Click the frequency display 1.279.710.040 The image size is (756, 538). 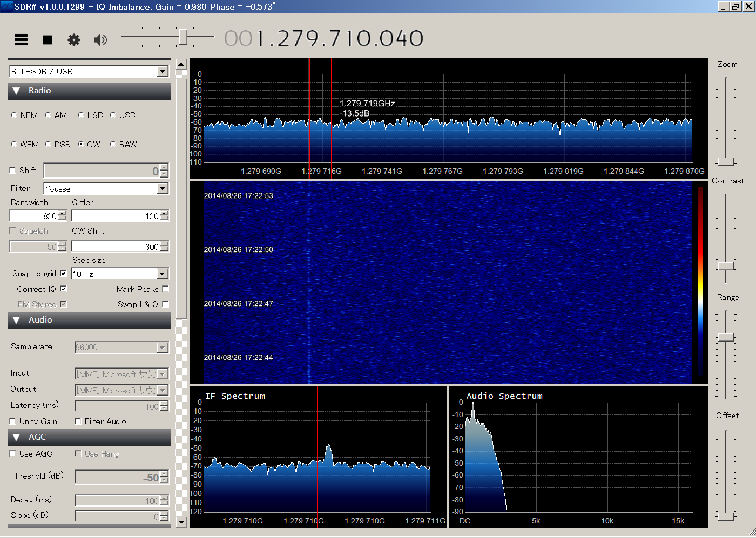[x=324, y=38]
